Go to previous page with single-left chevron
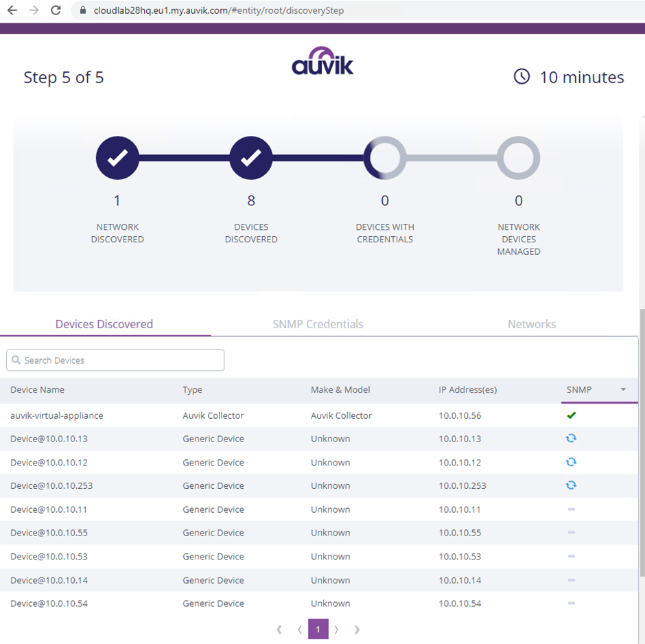 [x=300, y=629]
